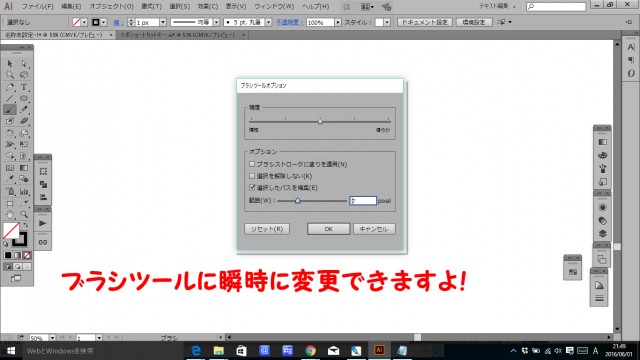The height and width of the screenshot is (360, 640).
Task: Select the Rotate tool
Action: [x=10, y=133]
